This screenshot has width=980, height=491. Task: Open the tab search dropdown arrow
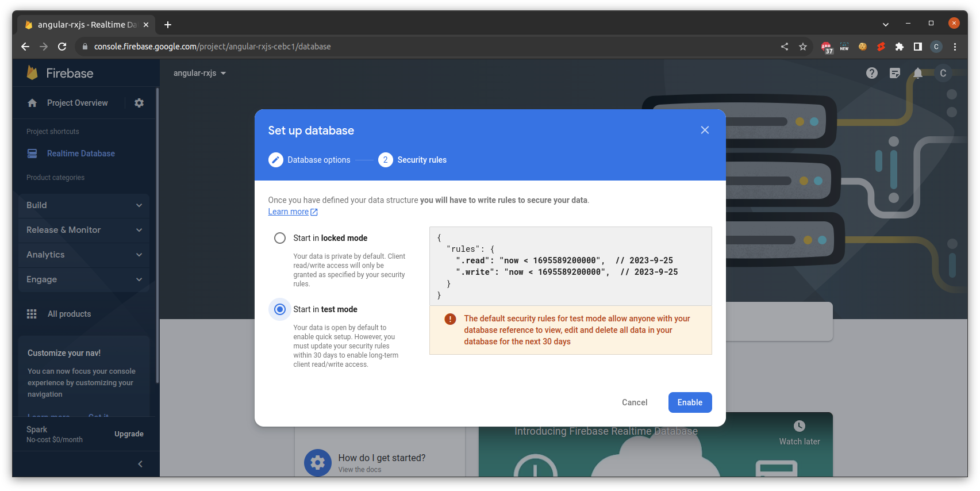point(886,25)
